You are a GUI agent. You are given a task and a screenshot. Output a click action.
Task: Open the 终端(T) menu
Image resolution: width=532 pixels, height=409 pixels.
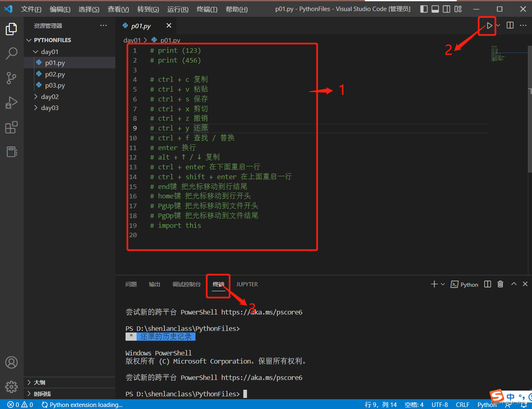point(207,9)
